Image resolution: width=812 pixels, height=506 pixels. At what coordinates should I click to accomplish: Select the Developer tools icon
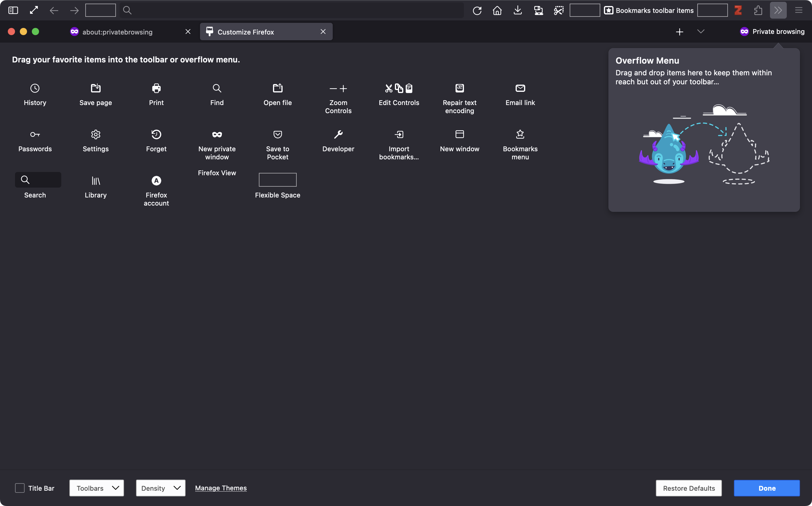coord(338,134)
